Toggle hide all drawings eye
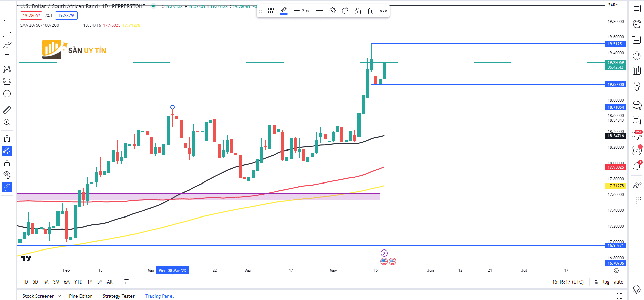The image size is (644, 300). (x=7, y=175)
